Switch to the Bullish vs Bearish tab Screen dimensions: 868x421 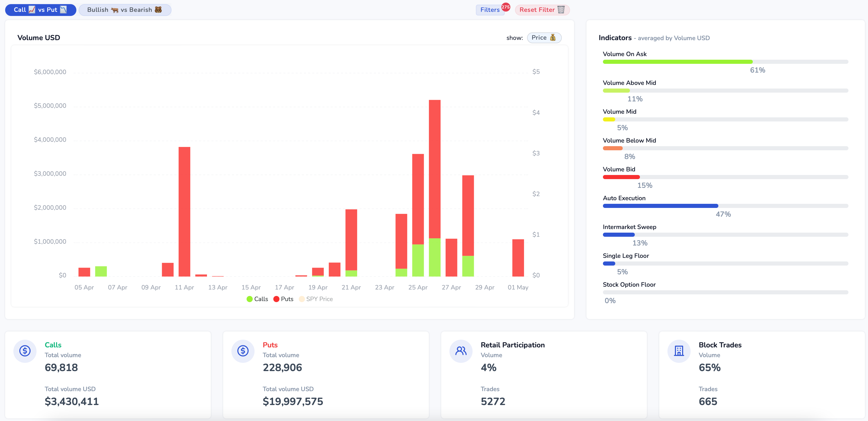click(125, 10)
